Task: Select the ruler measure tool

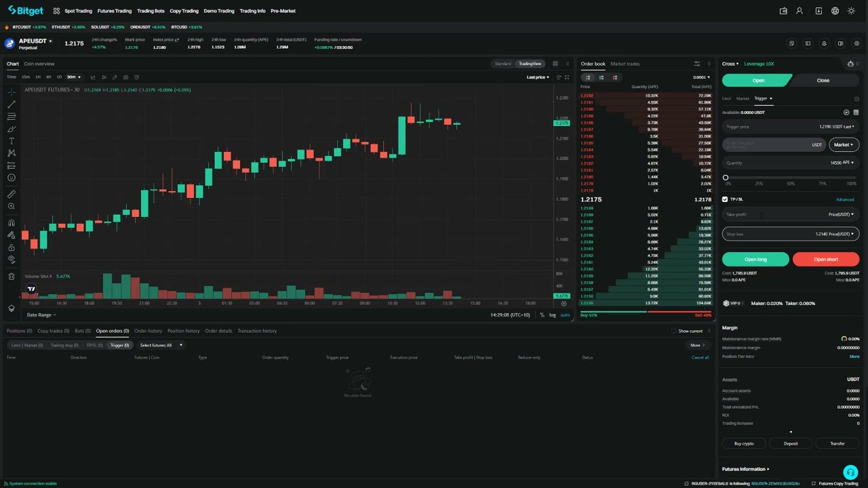Action: 12,194
